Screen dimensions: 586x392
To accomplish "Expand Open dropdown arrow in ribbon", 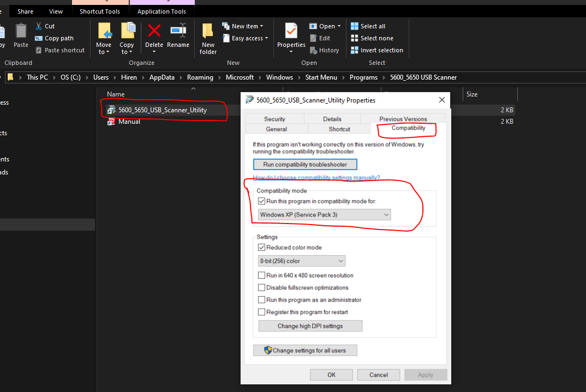I will click(339, 26).
